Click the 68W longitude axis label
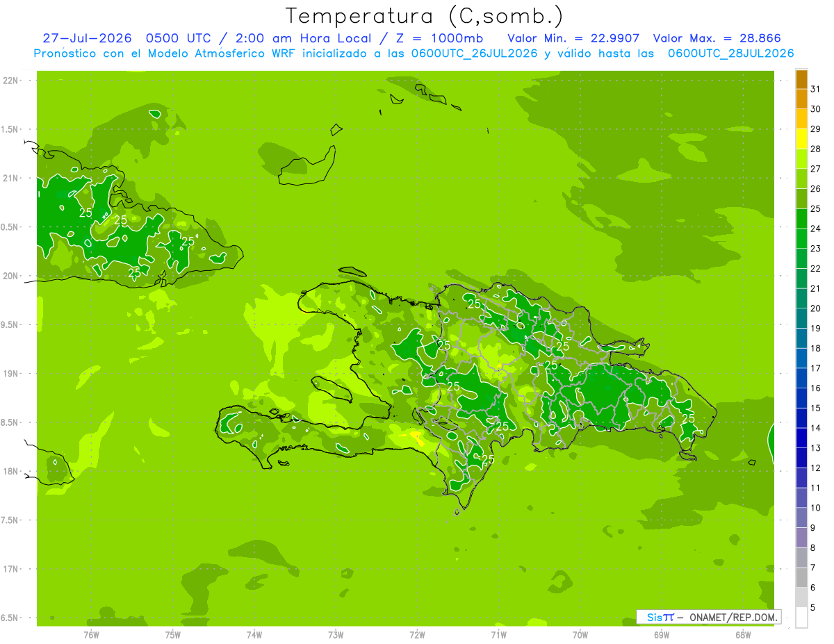 click(x=743, y=634)
